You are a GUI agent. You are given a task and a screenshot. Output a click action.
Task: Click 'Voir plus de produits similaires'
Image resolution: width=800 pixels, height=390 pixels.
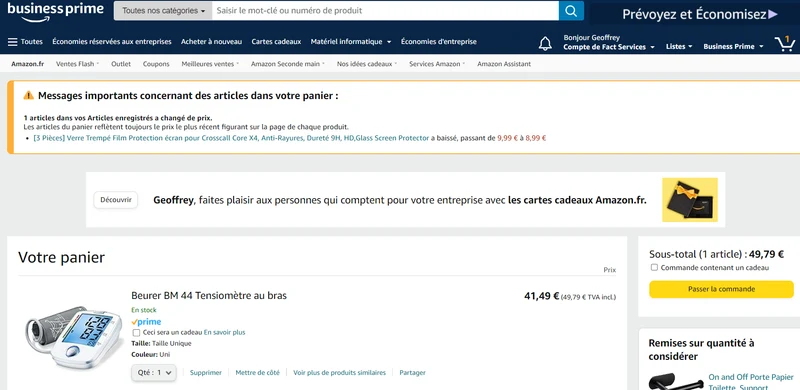pyautogui.click(x=339, y=373)
